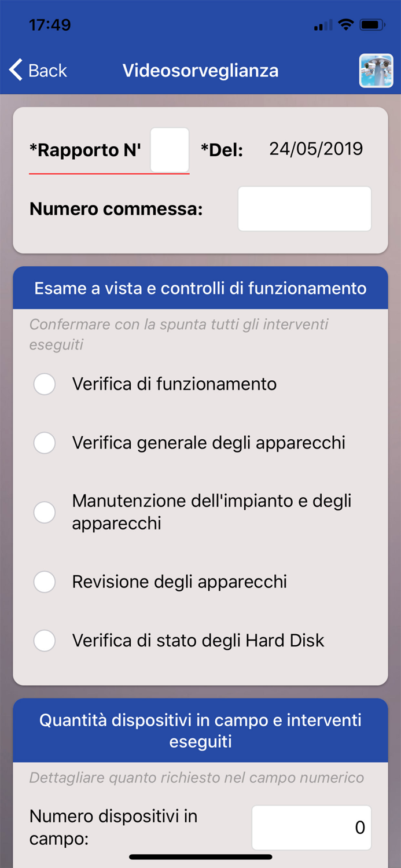This screenshot has width=401, height=868.
Task: Select the Numero commessa text field
Action: [x=304, y=208]
